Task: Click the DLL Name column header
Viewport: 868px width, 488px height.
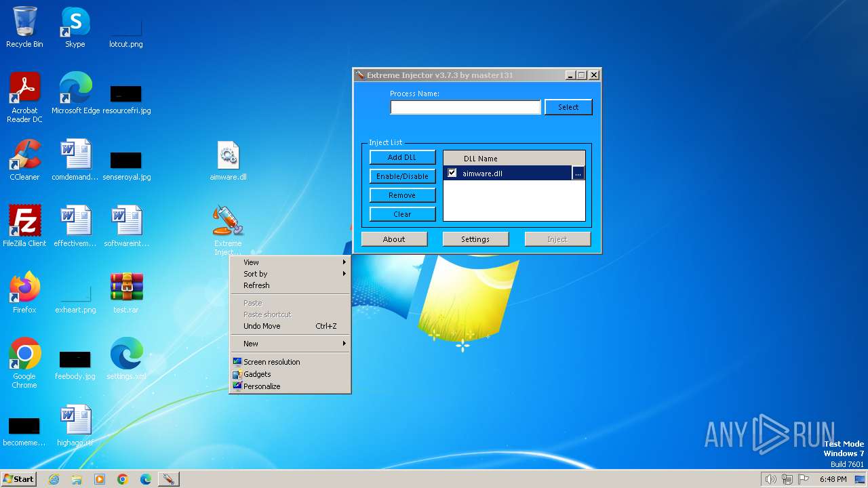Action: (514, 159)
